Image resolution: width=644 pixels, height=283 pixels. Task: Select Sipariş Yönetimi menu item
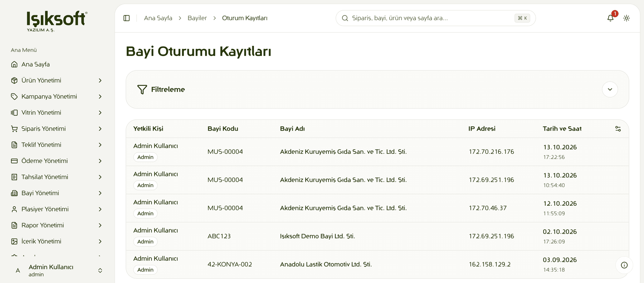coord(57,129)
